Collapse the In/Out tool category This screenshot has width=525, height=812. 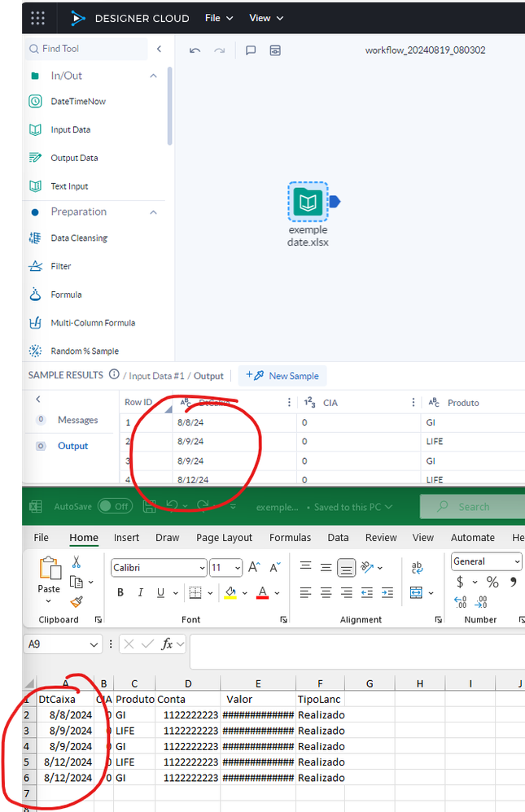153,76
